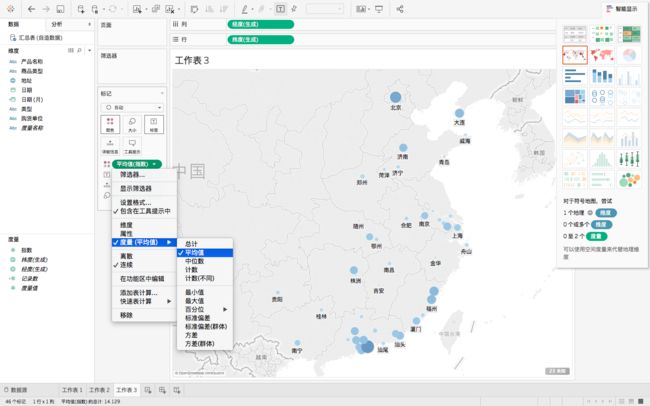
Task: Click the save icon in toolbar
Action: tap(60, 9)
